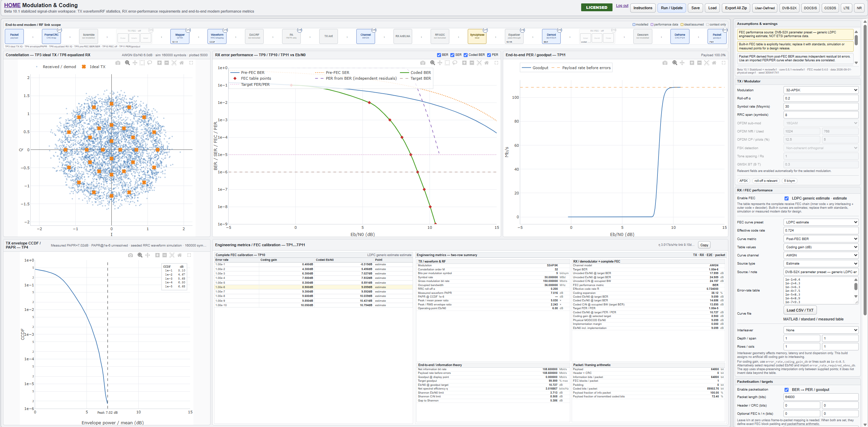Toggle 'modelled' legend box in link scope
This screenshot has height=427, width=868.
[x=634, y=25]
